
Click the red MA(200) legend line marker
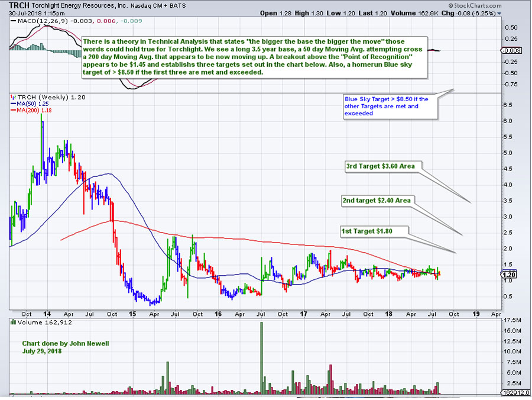pos(6,109)
